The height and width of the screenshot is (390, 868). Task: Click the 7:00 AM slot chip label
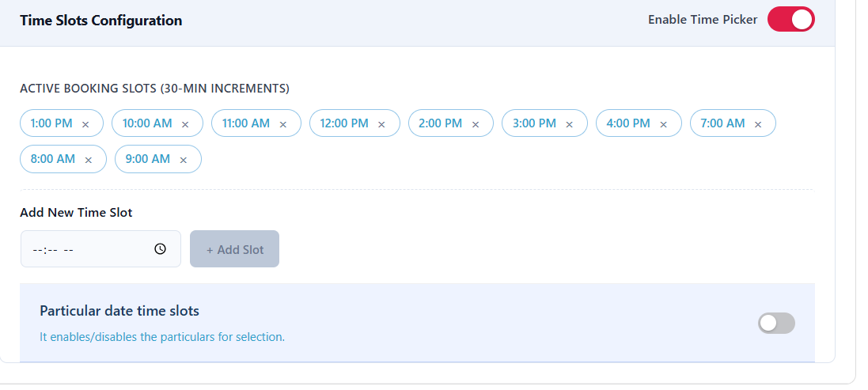click(x=723, y=123)
